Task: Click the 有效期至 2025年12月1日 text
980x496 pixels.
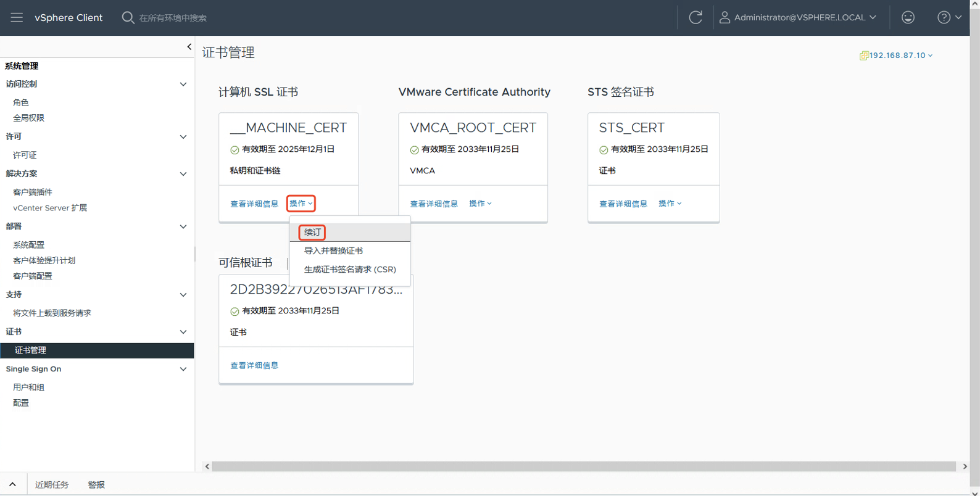Action: click(x=288, y=149)
